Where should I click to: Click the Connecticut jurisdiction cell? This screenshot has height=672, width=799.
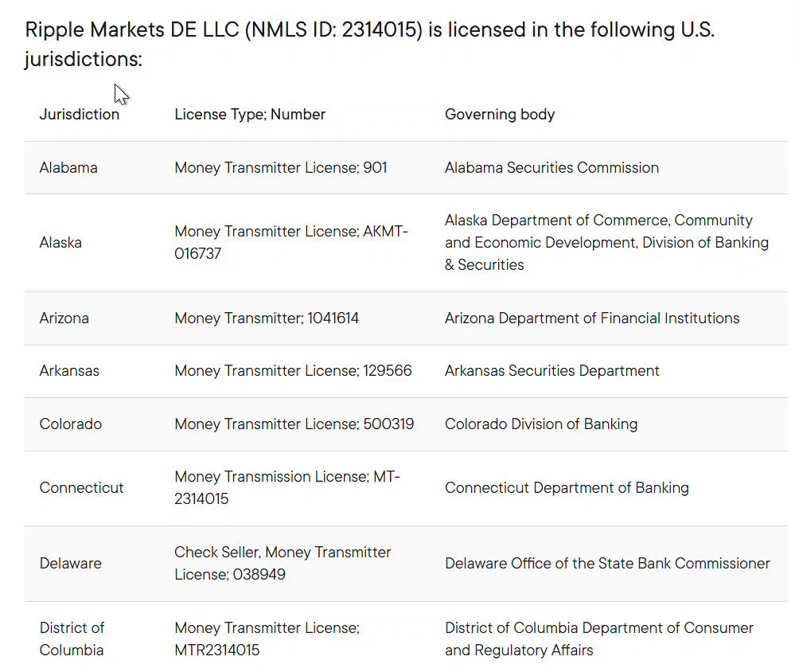81,488
